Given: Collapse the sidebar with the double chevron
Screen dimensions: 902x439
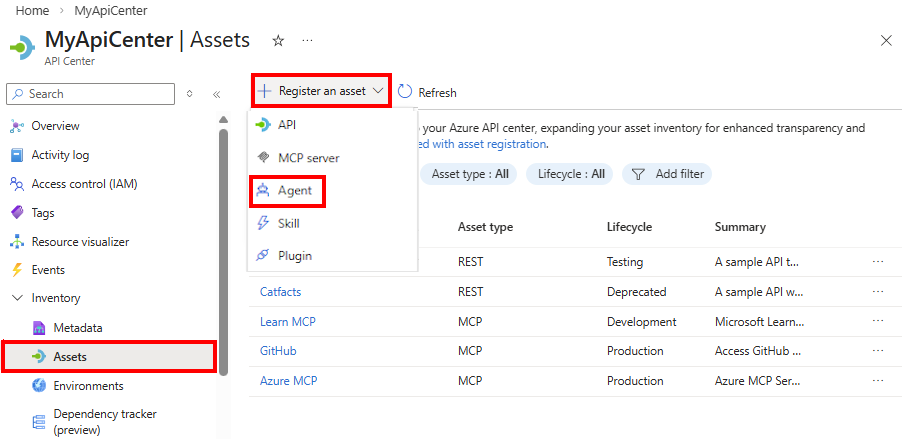Looking at the screenshot, I should click(216, 94).
